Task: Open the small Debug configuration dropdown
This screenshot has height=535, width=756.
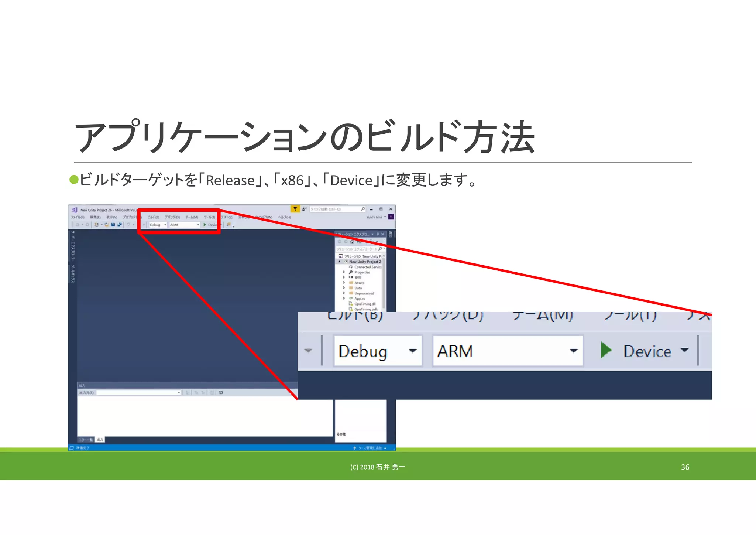Action: point(158,225)
